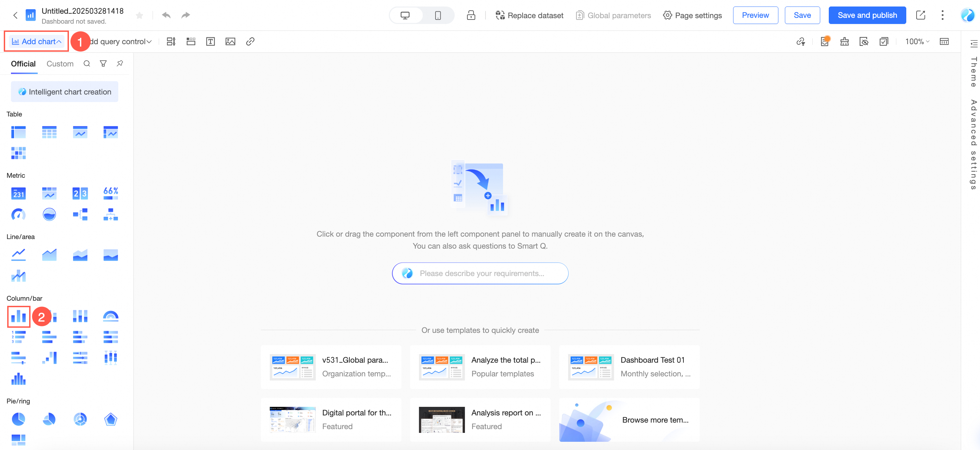Select the vertical column chart icon
This screenshot has width=980, height=450.
[18, 316]
